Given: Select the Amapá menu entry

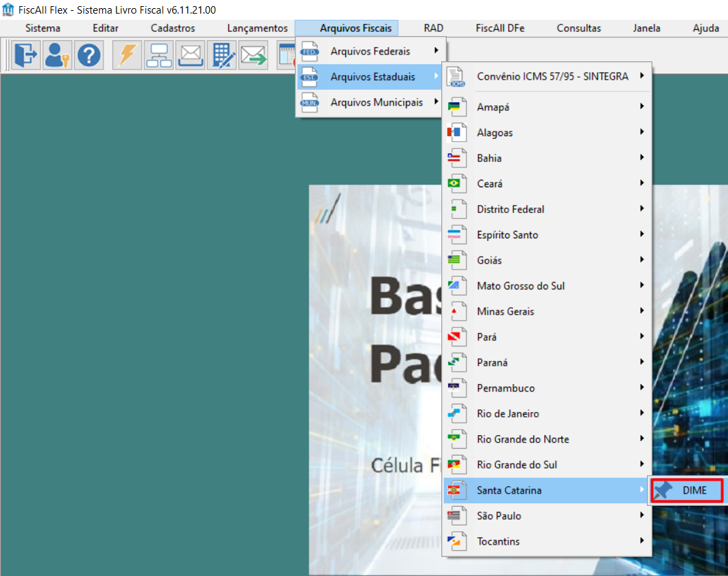Looking at the screenshot, I should (x=548, y=107).
